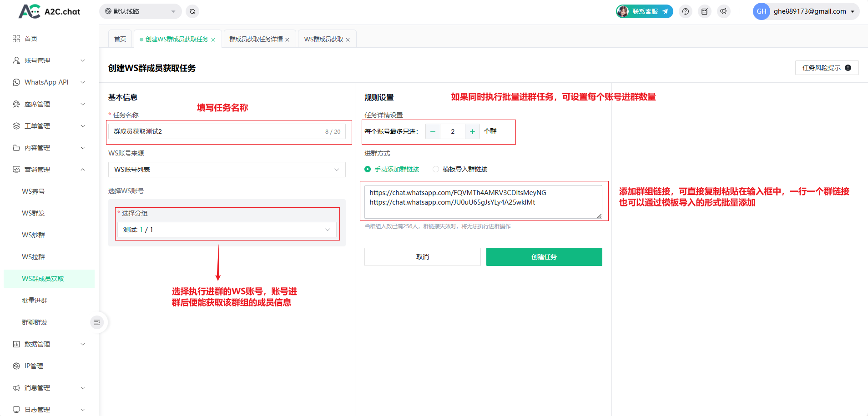The height and width of the screenshot is (416, 868).
Task: Switch to the WS群成员获取 tab
Action: [323, 39]
